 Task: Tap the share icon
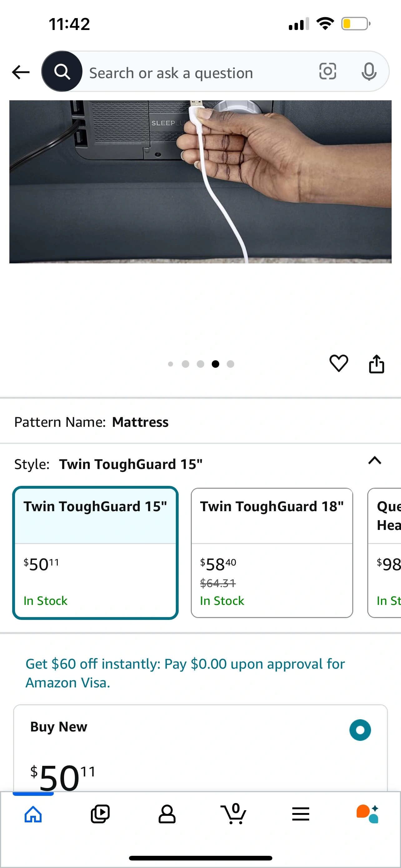tap(376, 364)
